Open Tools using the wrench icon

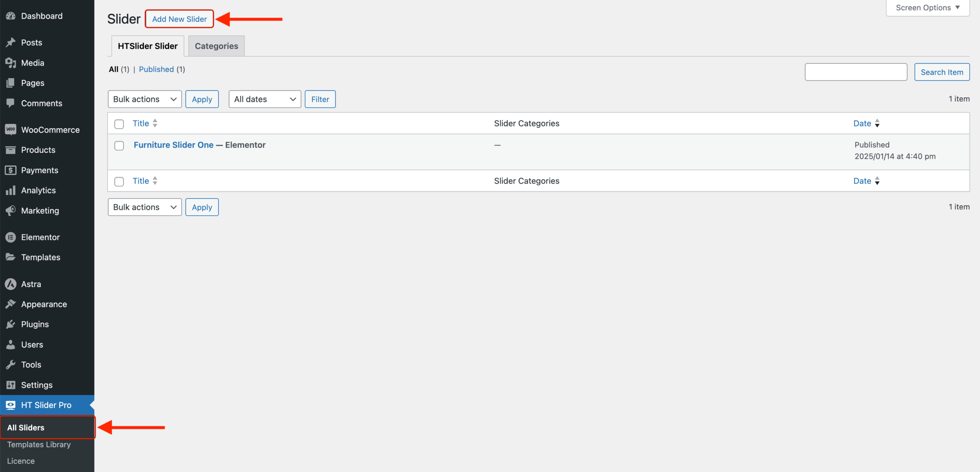[10, 364]
